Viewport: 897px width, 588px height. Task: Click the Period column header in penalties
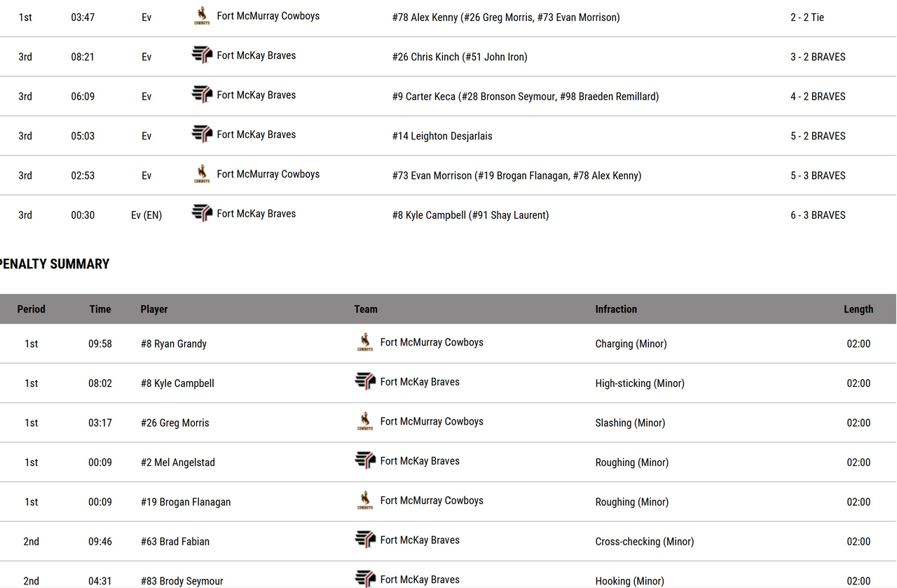pyautogui.click(x=31, y=309)
